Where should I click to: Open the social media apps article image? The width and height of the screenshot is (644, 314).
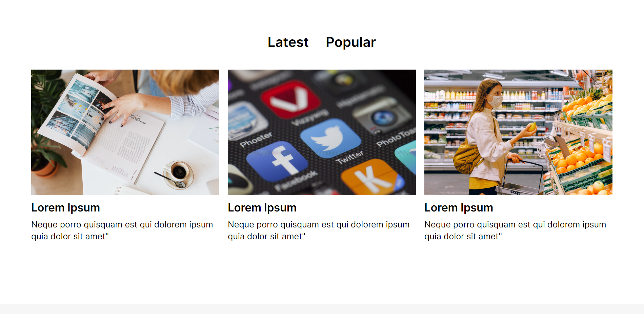(322, 132)
